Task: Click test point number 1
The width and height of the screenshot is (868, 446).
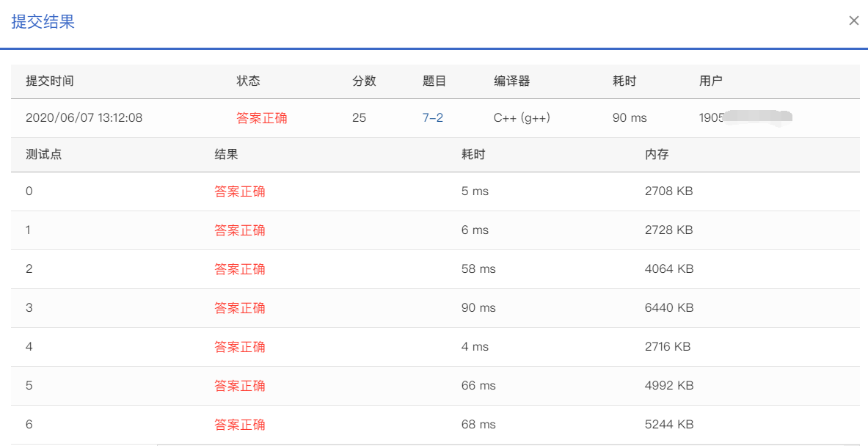Action: pos(28,230)
